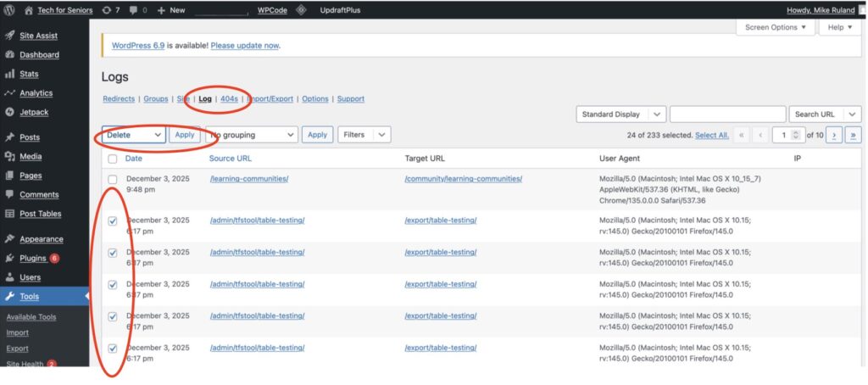Viewport: 868px width, 385px height.
Task: Expand the Screen Options panel
Action: point(776,27)
